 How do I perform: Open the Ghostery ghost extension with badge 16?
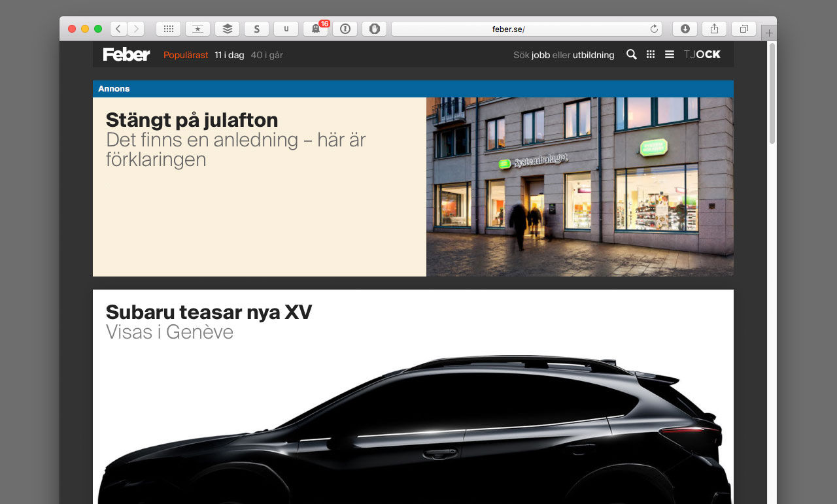tap(315, 29)
